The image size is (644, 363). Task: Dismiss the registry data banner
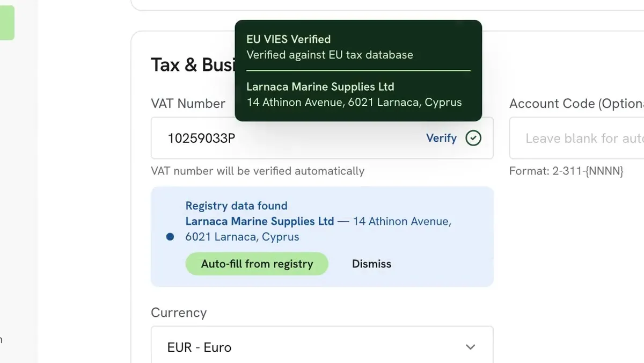(x=371, y=264)
